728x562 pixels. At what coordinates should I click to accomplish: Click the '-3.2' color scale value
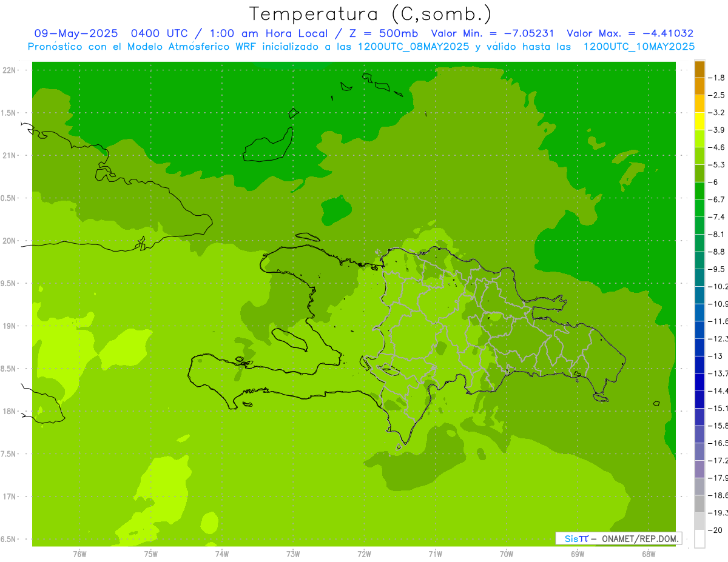[x=716, y=112]
